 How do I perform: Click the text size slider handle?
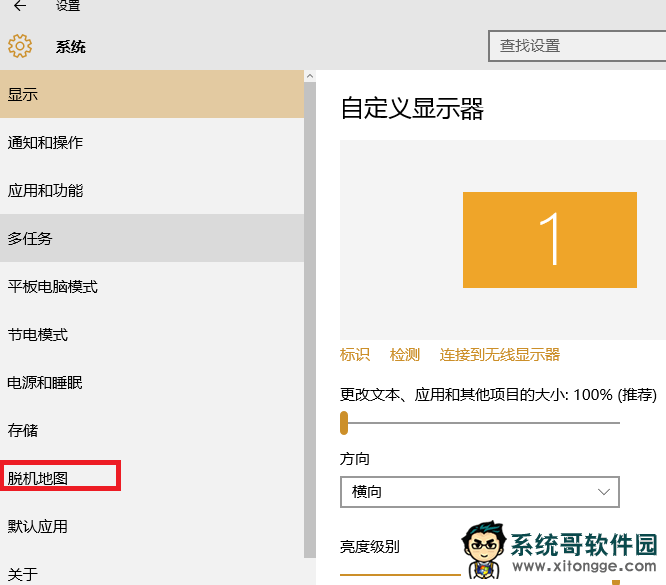pyautogui.click(x=344, y=422)
